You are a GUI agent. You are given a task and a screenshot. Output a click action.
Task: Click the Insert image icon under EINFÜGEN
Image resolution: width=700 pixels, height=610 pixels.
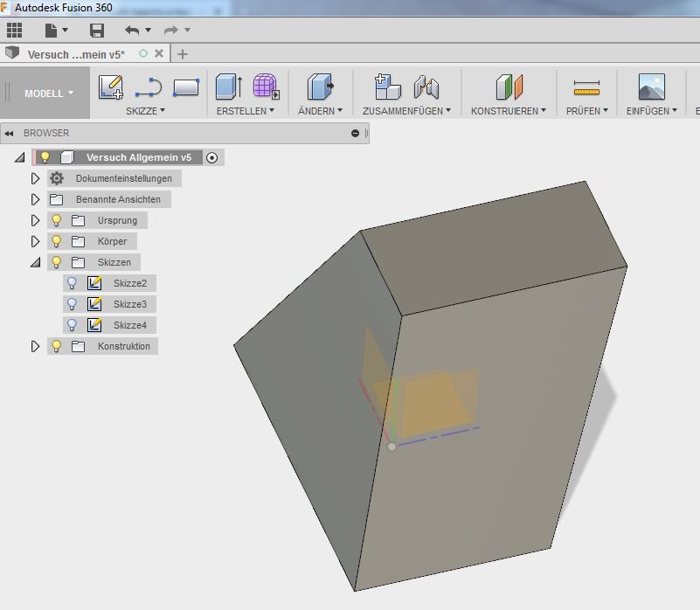pyautogui.click(x=652, y=86)
